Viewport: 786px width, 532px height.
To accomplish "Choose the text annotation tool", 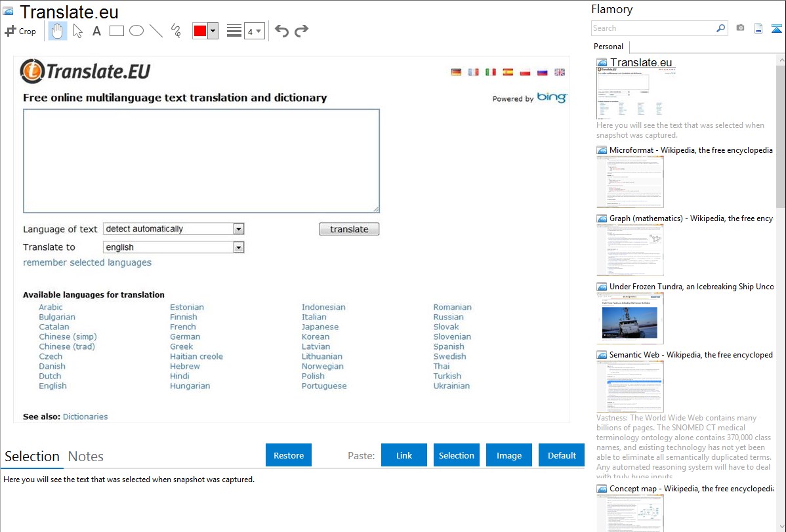I will 96,31.
